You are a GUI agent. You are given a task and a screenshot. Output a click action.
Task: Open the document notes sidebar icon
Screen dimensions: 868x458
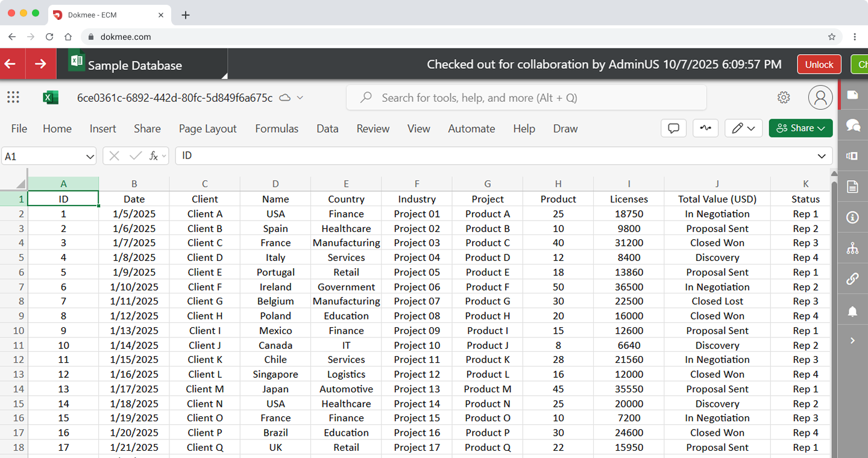pyautogui.click(x=852, y=95)
